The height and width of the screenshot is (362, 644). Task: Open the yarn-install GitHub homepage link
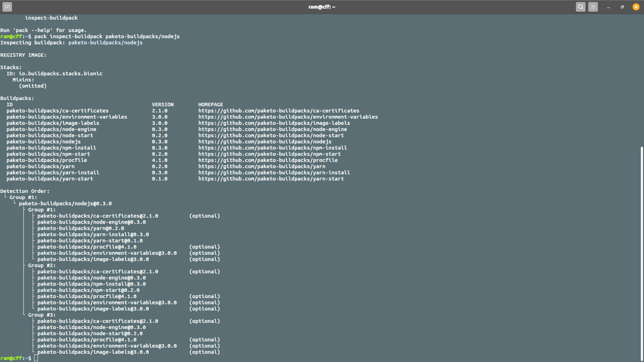pyautogui.click(x=274, y=173)
